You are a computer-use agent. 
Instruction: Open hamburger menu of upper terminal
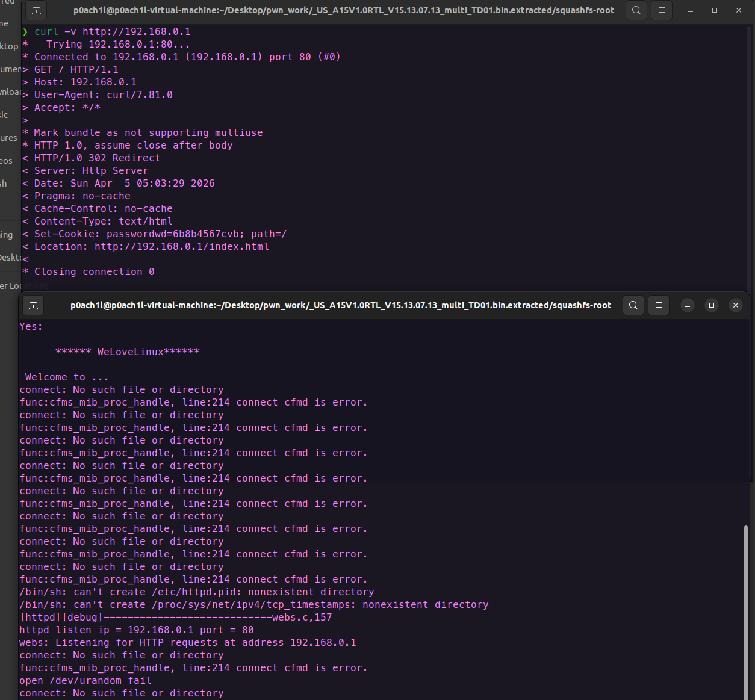click(x=661, y=10)
